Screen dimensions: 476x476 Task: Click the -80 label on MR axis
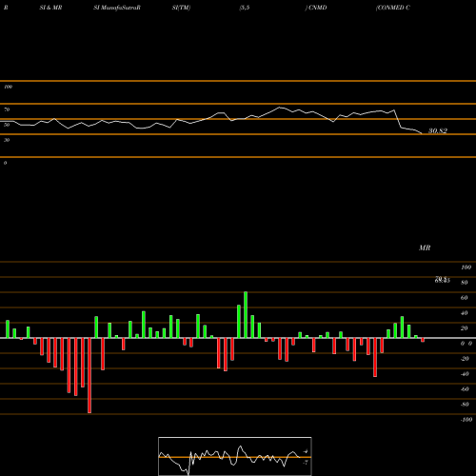tap(465, 405)
